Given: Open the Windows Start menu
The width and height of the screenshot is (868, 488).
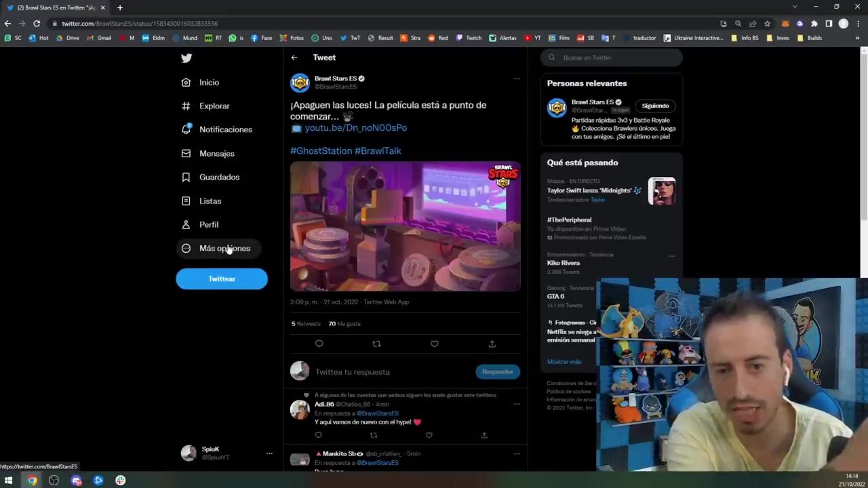Looking at the screenshot, I should (9, 481).
